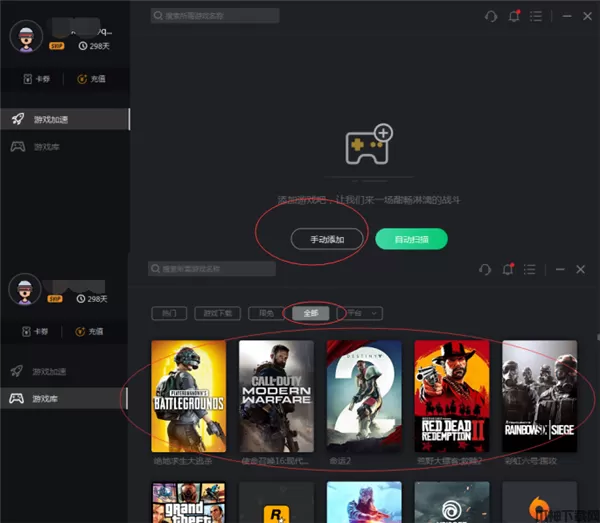Open 充值 recharge in upper window
Viewport: 600px width, 523px height.
pyautogui.click(x=91, y=79)
